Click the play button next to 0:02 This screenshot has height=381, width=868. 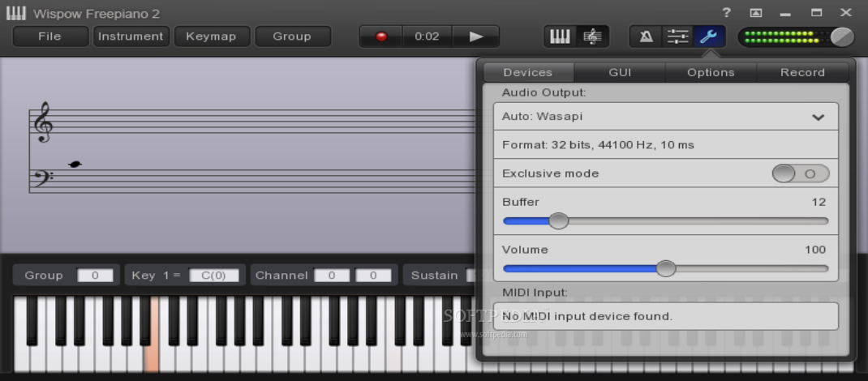[x=476, y=36]
